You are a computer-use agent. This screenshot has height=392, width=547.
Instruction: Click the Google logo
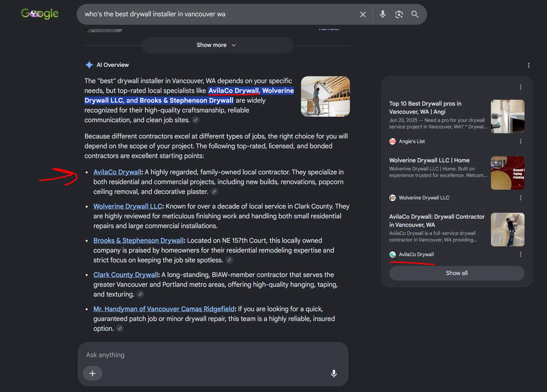tap(40, 14)
